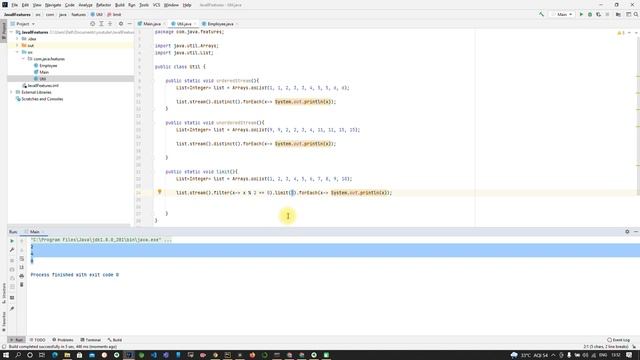
Task: Click 'Process finished with exit code 0' text
Action: pos(75,275)
